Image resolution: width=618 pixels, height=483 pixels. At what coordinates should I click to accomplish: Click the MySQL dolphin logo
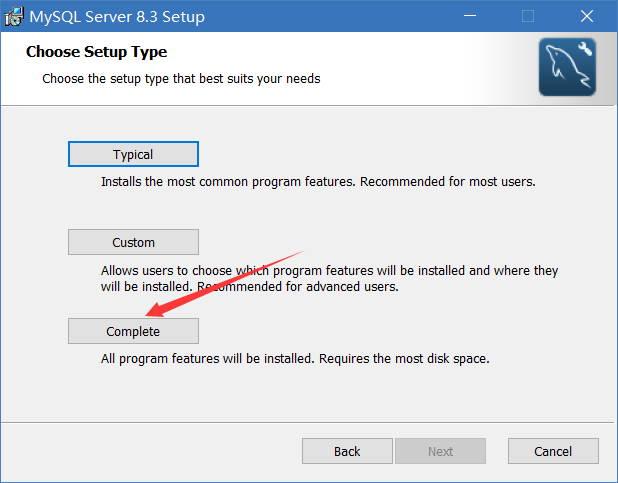(567, 67)
